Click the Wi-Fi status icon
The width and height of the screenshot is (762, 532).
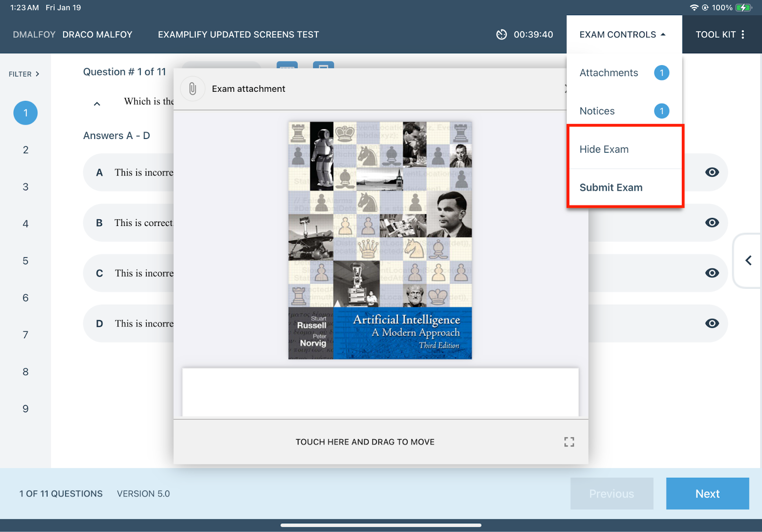[x=694, y=8]
